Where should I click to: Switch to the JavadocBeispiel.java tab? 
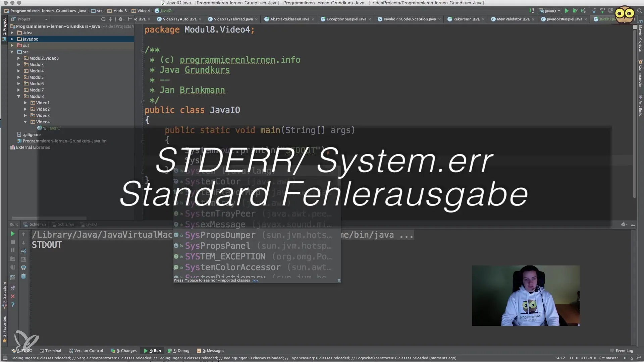click(x=564, y=19)
